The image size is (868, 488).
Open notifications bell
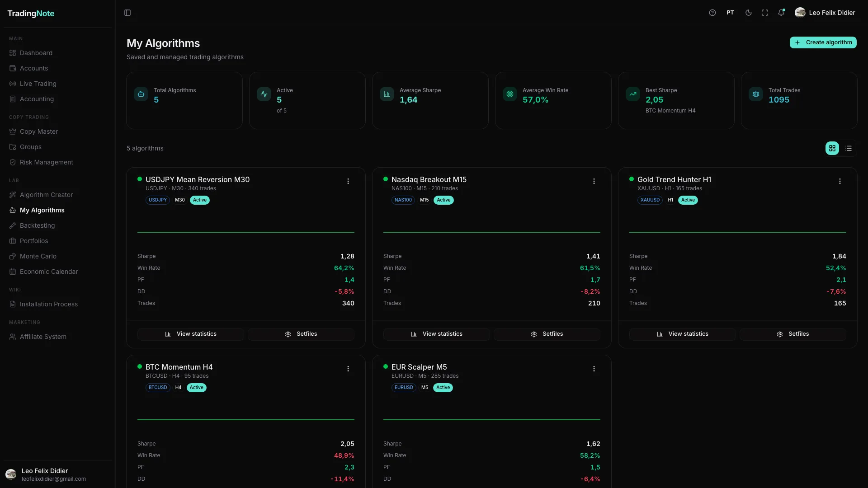(x=781, y=13)
